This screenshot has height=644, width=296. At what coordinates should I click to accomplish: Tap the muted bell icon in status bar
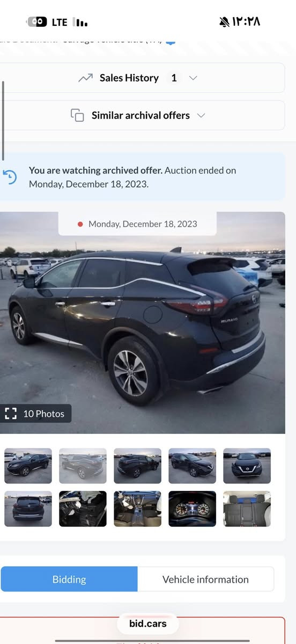coord(224,22)
